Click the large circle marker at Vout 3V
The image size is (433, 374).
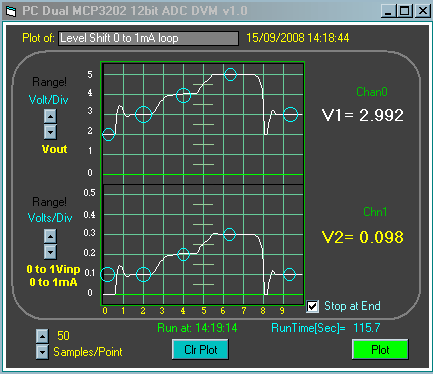pyautogui.click(x=144, y=114)
